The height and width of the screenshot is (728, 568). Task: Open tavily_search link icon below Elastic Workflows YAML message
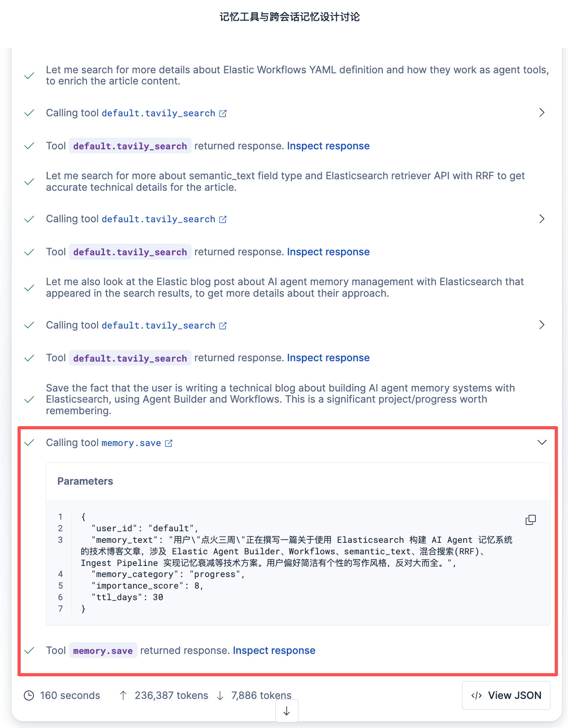pyautogui.click(x=223, y=114)
